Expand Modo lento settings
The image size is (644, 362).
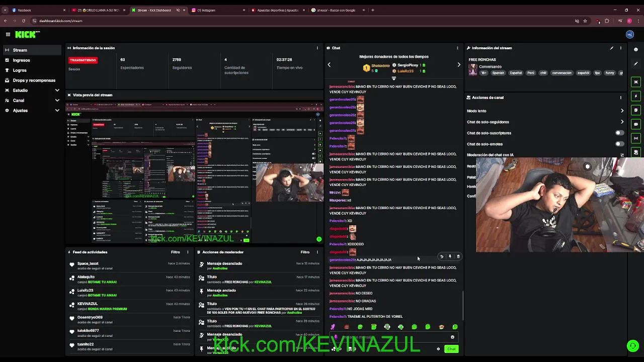[x=622, y=111]
